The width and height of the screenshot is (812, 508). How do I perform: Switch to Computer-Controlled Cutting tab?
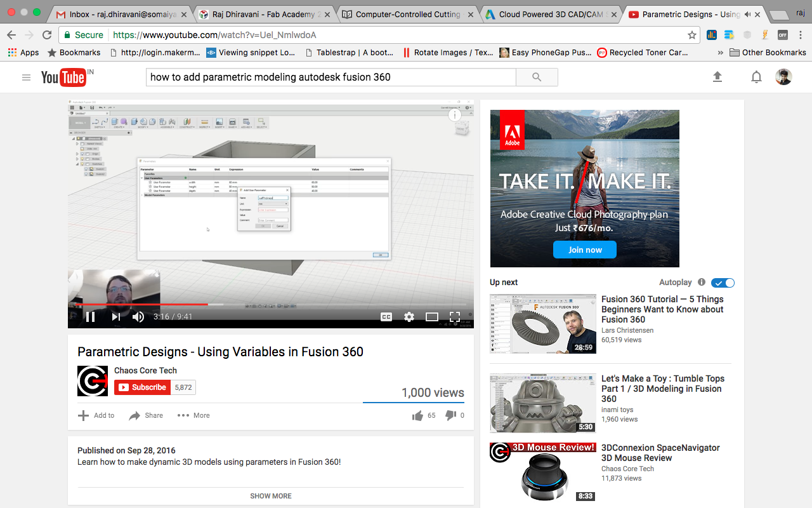click(409, 14)
